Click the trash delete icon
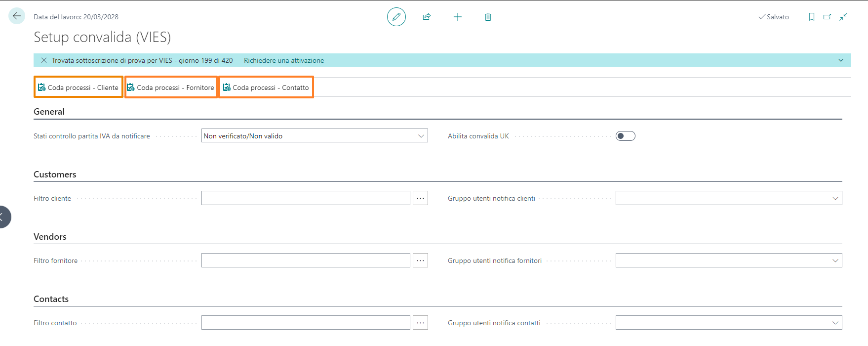 (x=488, y=17)
